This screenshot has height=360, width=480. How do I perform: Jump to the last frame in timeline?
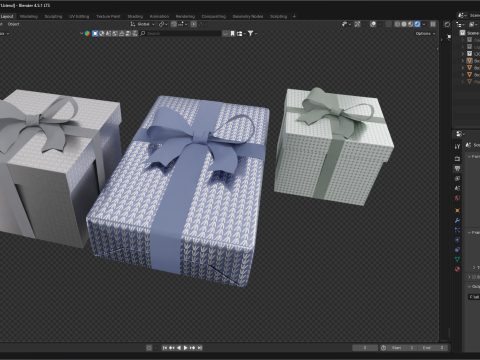(x=200, y=348)
